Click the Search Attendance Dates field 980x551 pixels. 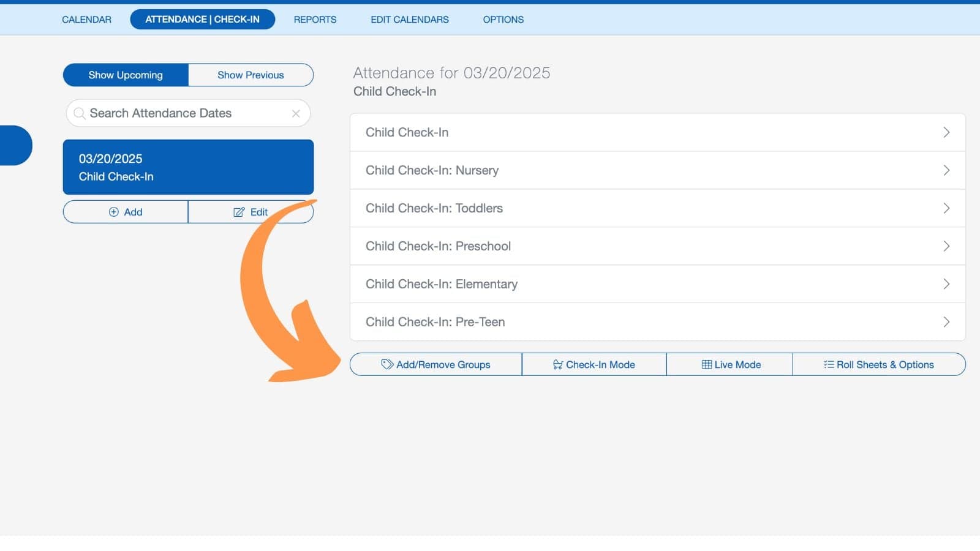pyautogui.click(x=188, y=113)
